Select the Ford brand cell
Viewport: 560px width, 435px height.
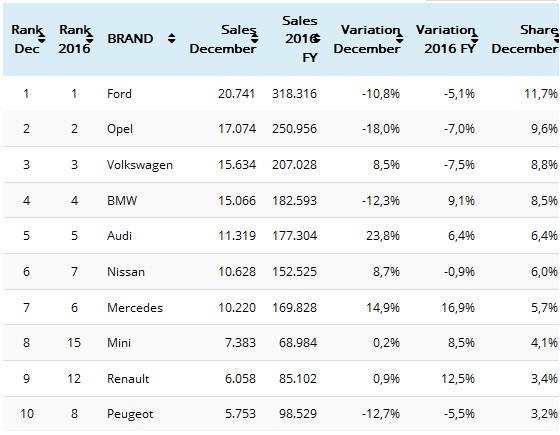pos(119,94)
